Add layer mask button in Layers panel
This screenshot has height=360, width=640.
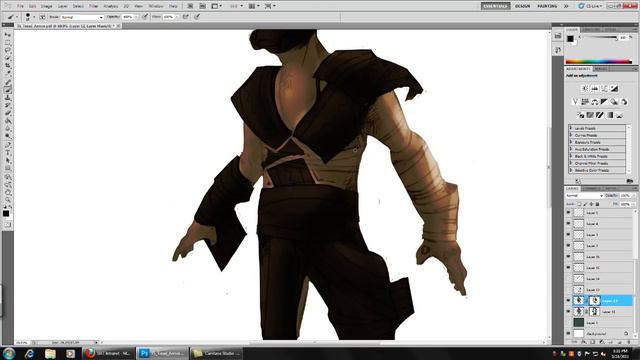pyautogui.click(x=593, y=342)
